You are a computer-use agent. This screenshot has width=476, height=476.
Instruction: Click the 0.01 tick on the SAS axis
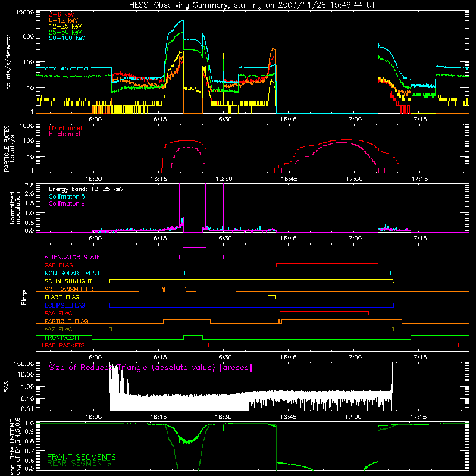coord(27,409)
